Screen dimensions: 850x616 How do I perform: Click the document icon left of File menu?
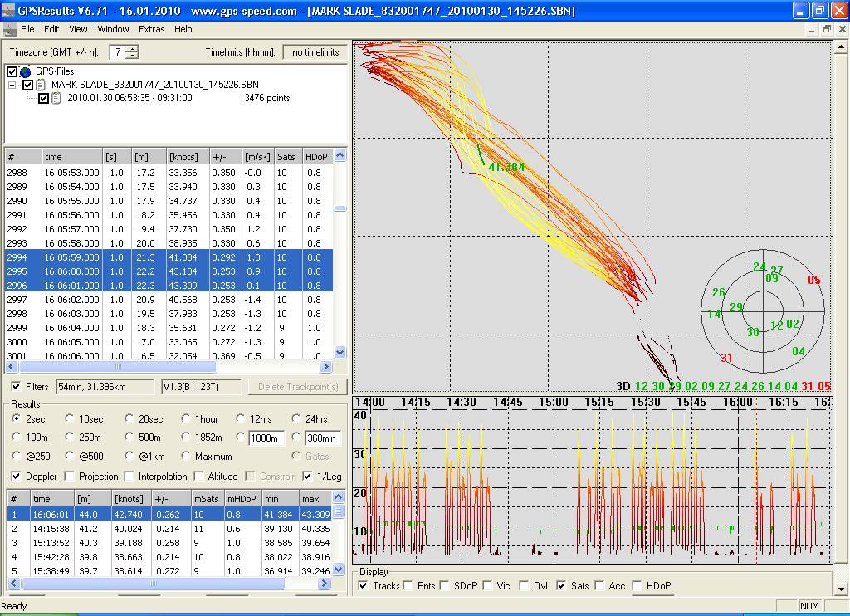[x=9, y=29]
